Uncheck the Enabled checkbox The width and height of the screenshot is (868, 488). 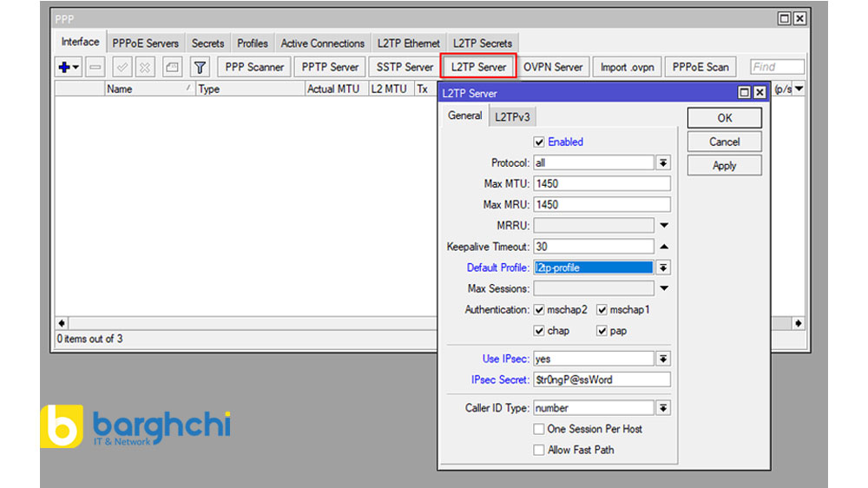point(539,142)
